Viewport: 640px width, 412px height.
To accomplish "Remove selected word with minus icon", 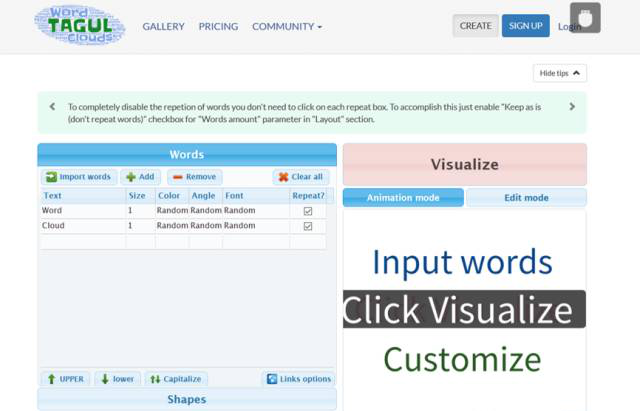I will pyautogui.click(x=194, y=177).
